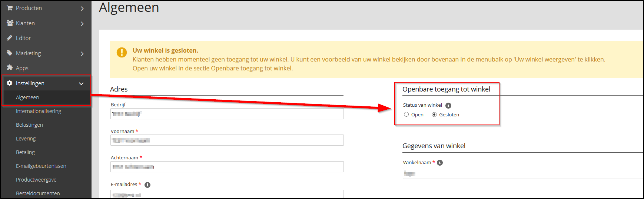Expand the Klanten menu chevron
Viewport: 644px width, 199px height.
[x=82, y=24]
